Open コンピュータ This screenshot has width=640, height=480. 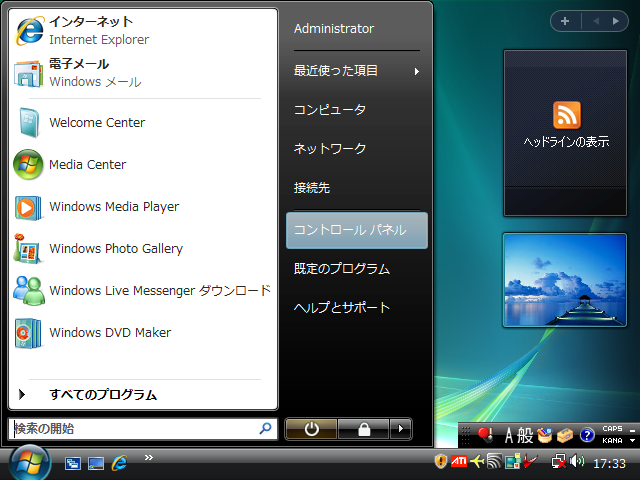[x=357, y=110]
